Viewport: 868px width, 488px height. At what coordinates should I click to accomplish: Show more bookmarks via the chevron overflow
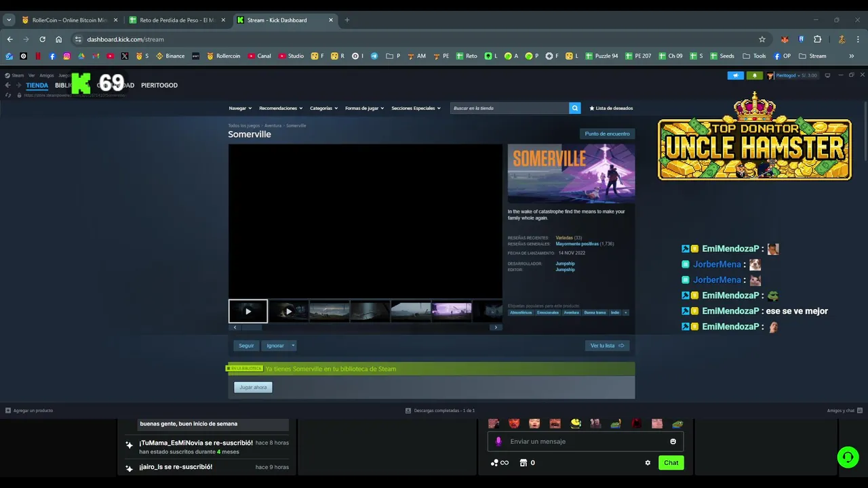pyautogui.click(x=852, y=56)
